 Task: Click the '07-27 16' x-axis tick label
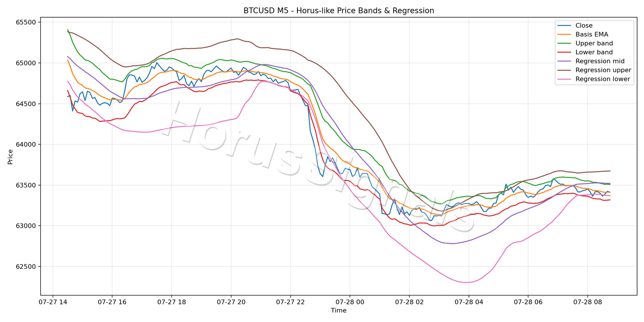(112, 301)
